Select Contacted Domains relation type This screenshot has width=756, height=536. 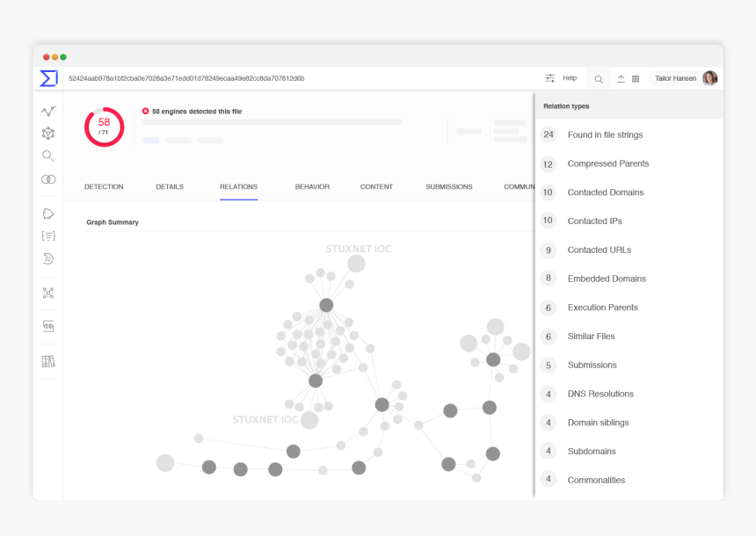coord(605,192)
